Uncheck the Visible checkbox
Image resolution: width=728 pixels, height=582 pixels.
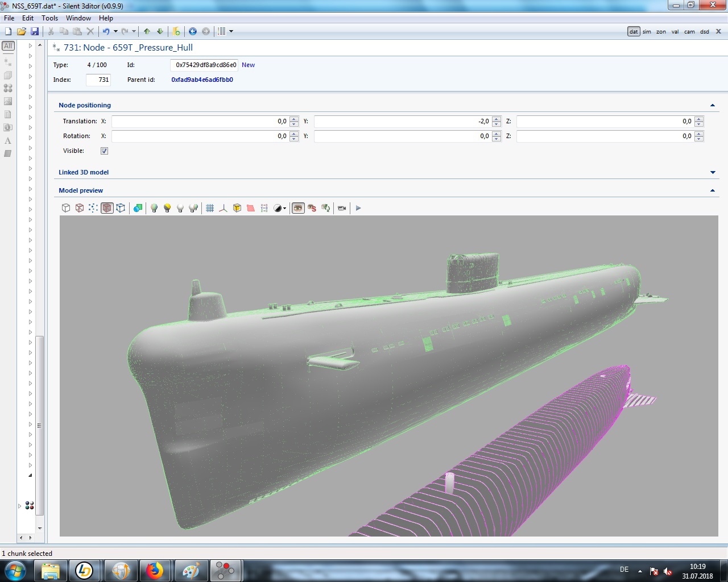pos(104,151)
